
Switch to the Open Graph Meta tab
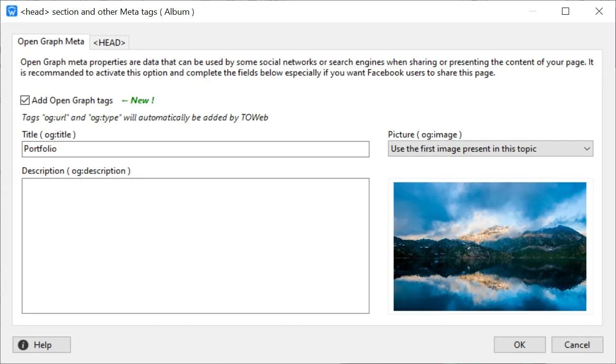tap(51, 42)
